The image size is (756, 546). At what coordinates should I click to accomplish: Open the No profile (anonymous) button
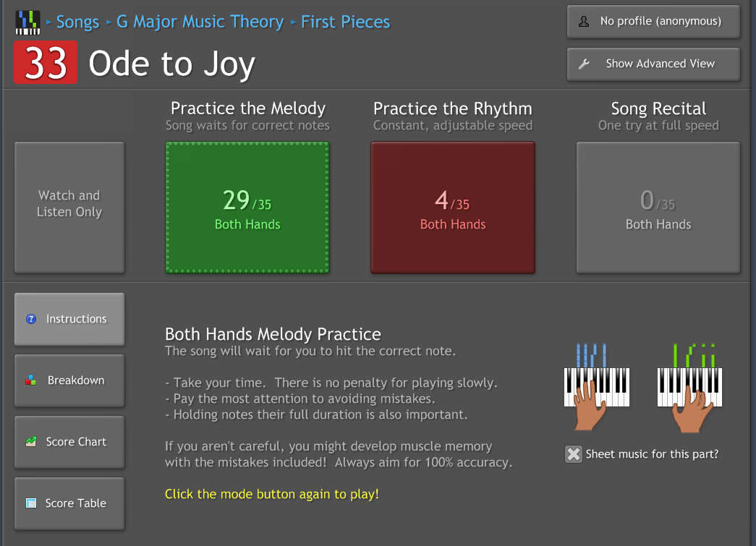tap(653, 22)
